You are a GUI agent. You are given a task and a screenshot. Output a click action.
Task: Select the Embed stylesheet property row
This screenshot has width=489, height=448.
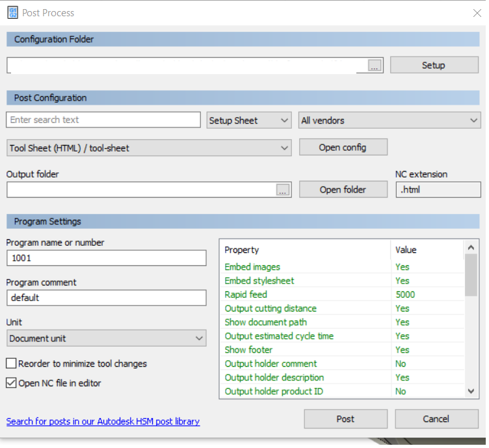point(342,281)
